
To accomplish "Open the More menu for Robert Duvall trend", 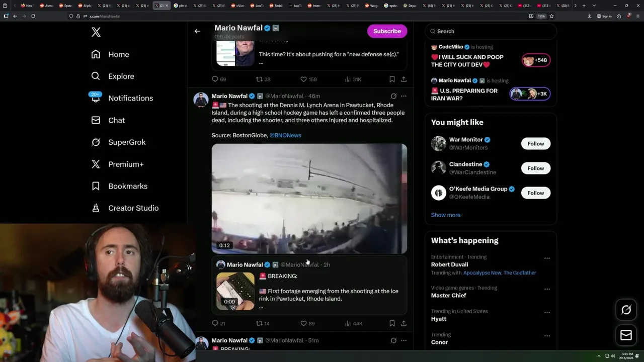I will pos(547,258).
